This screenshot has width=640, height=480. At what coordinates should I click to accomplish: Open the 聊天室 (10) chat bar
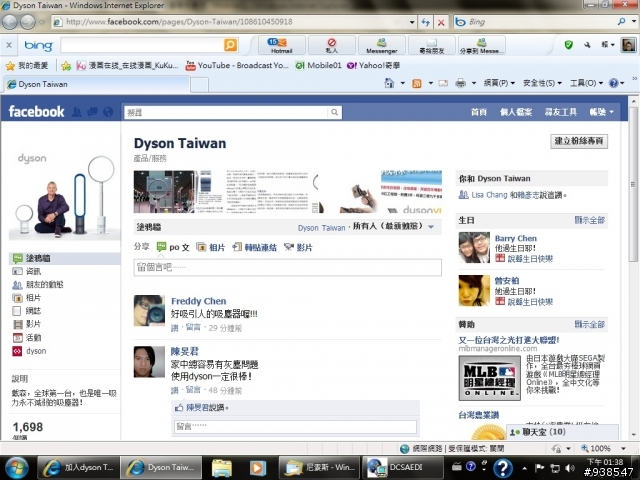click(562, 432)
